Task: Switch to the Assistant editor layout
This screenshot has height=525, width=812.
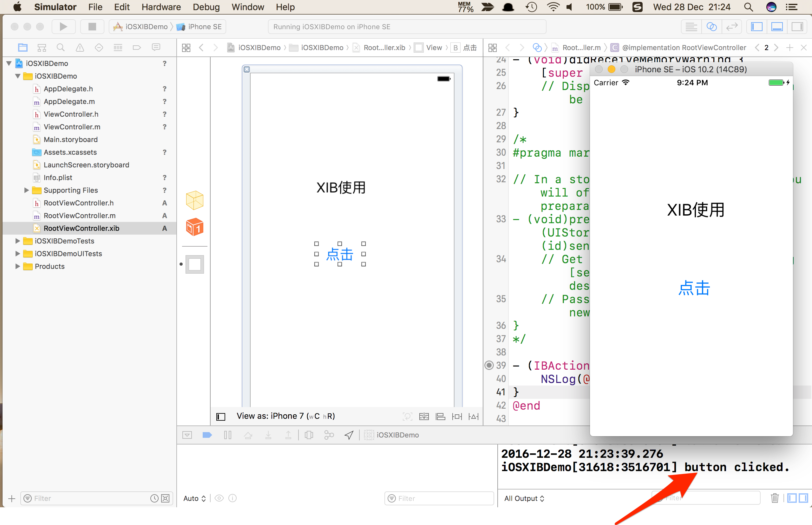Action: coord(711,27)
